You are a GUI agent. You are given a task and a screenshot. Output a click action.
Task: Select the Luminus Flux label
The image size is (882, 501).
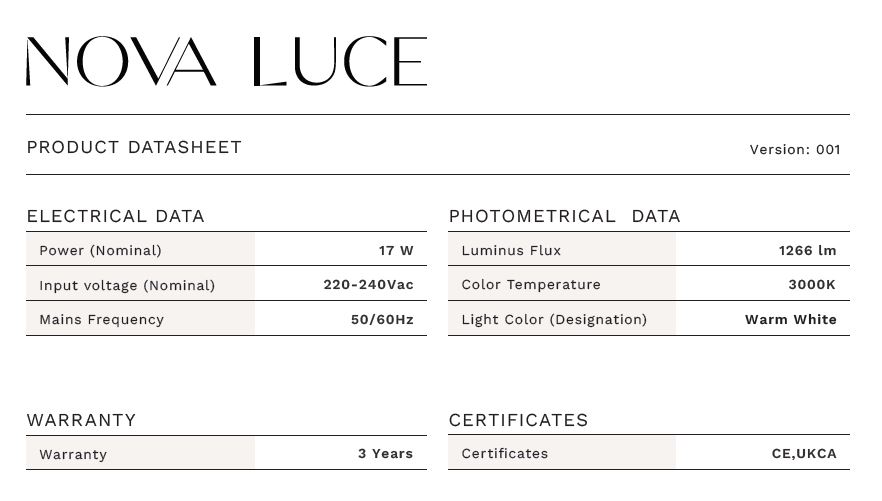[x=511, y=250]
